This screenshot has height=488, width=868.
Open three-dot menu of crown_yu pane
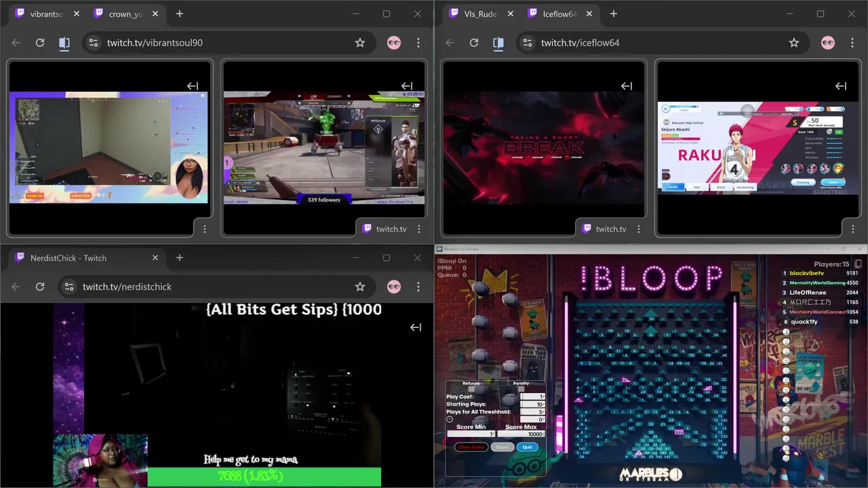[x=419, y=229]
